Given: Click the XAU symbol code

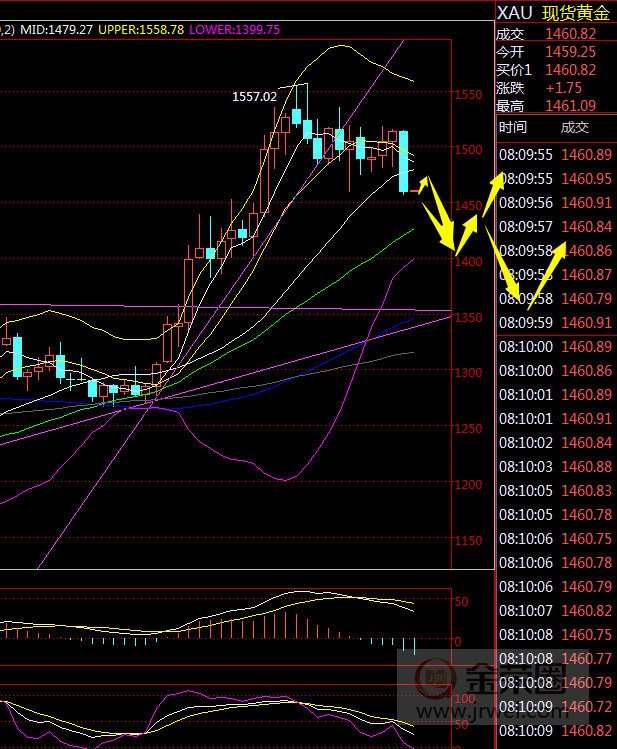Looking at the screenshot, I should click(514, 13).
